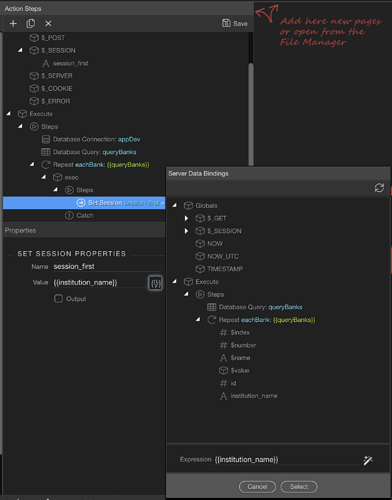Save the action steps
The image size is (392, 500).
235,23
